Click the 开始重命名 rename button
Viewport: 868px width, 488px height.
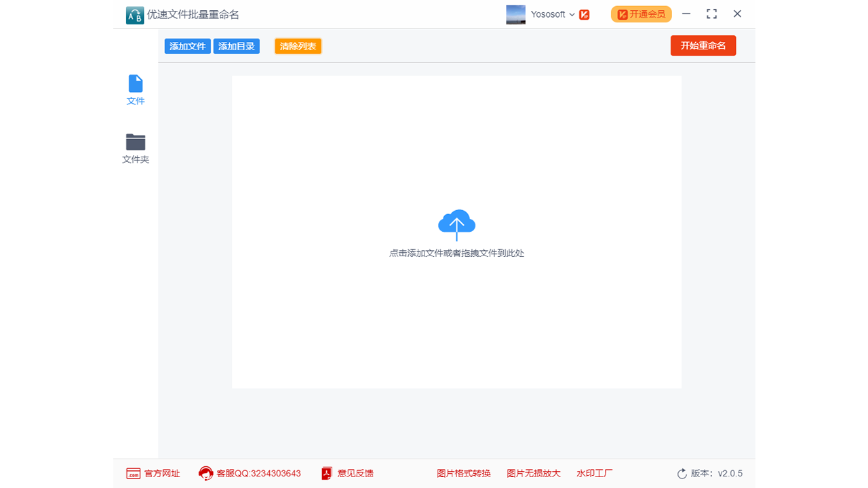(703, 45)
